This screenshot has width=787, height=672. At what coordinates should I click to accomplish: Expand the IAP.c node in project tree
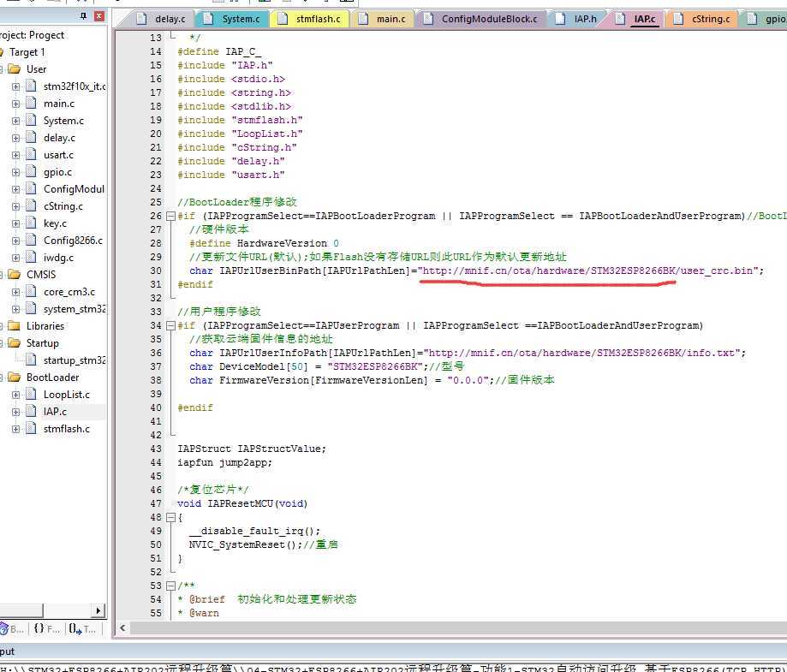click(x=16, y=412)
